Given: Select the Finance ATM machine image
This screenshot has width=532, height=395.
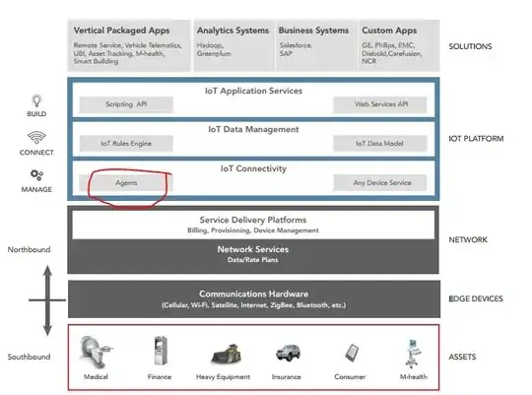Looking at the screenshot, I should click(x=160, y=351).
